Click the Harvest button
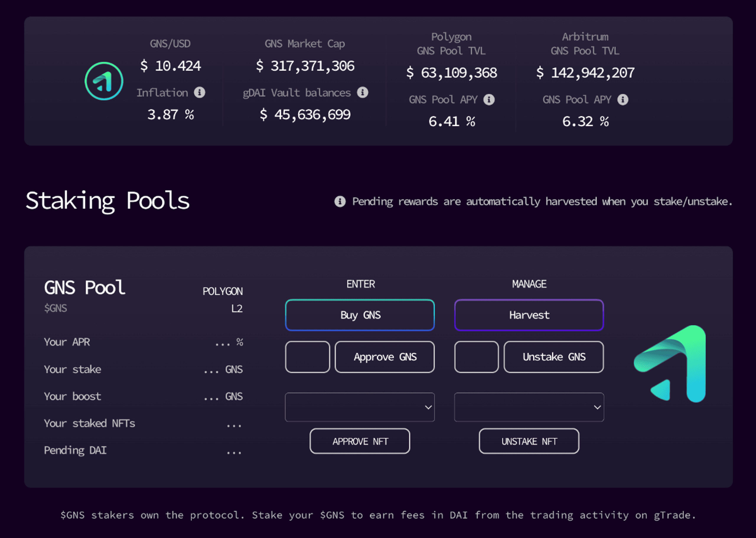 point(529,315)
